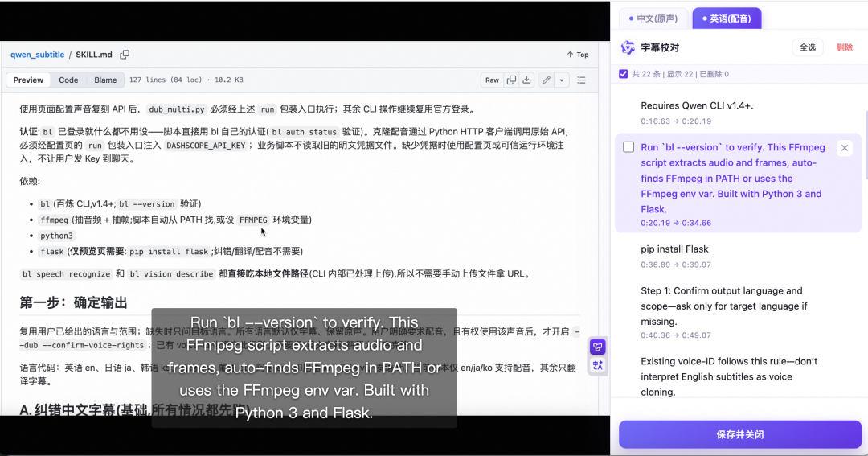The image size is (868, 456).
Task: Open edit options dropdown arrow
Action: 561,80
